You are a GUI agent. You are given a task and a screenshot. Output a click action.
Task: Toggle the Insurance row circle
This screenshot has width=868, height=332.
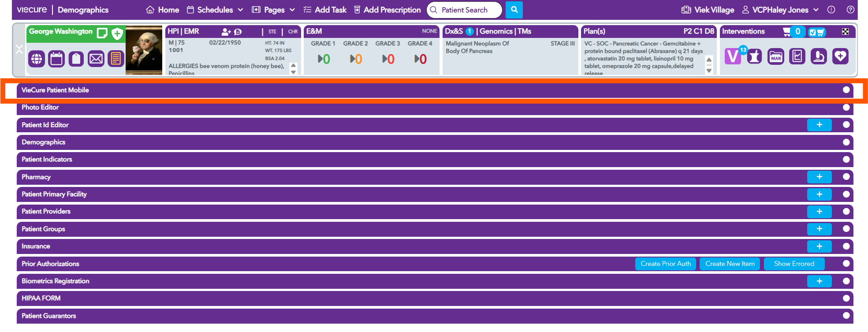(846, 246)
